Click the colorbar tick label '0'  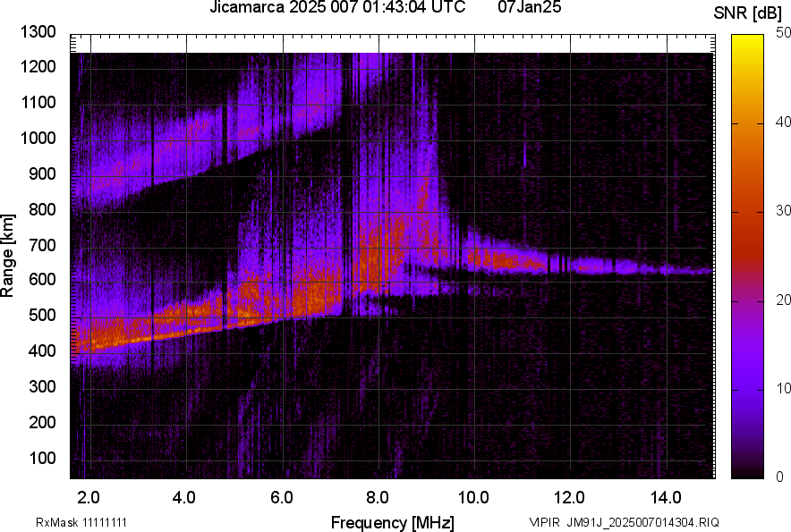click(x=780, y=477)
